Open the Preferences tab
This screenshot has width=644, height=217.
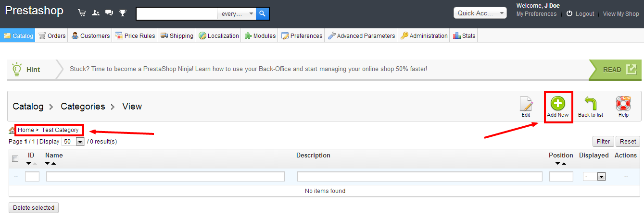(302, 36)
